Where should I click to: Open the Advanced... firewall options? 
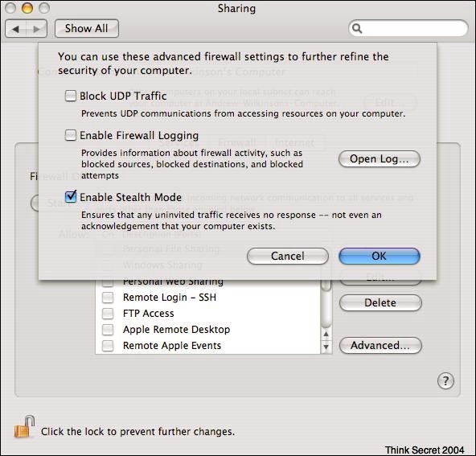click(x=380, y=346)
